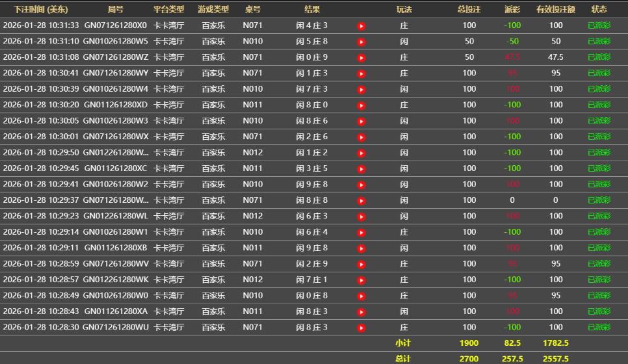Select round number GN010261280W2 cell
The image size is (628, 364).
(x=115, y=185)
